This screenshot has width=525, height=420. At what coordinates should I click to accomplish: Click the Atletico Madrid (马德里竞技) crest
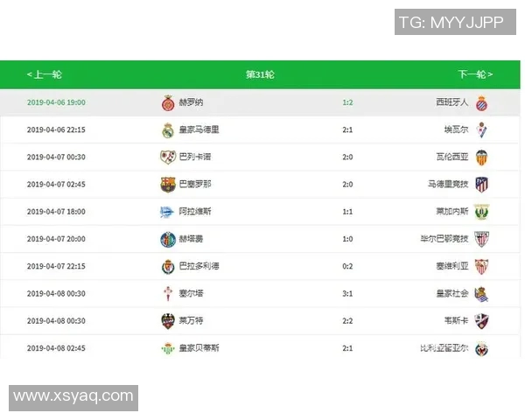coord(481,185)
